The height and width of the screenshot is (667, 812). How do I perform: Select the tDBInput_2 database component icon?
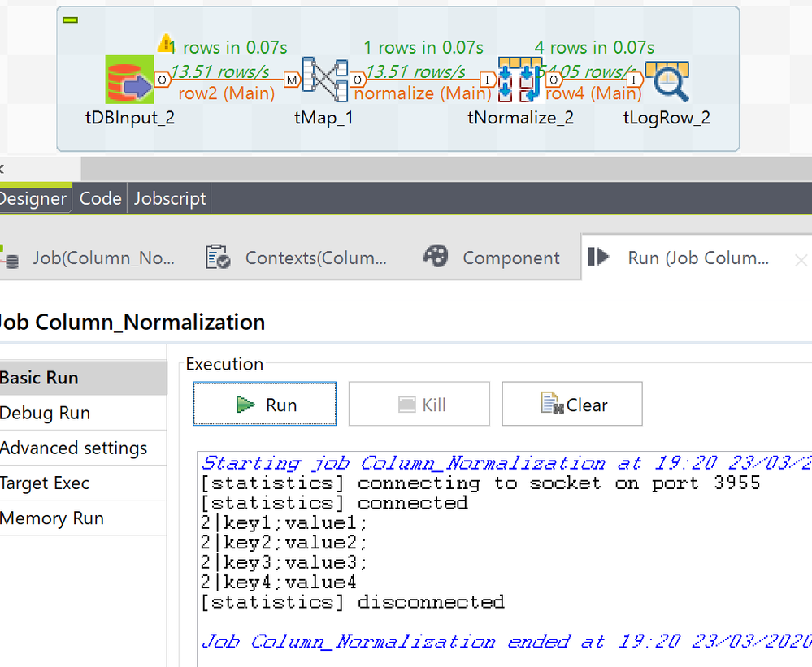click(130, 80)
